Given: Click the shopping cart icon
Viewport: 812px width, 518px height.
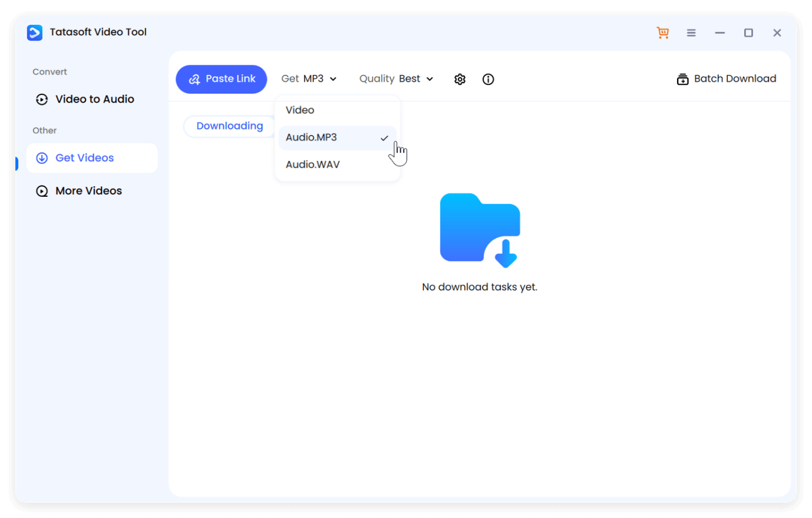Looking at the screenshot, I should point(662,32).
